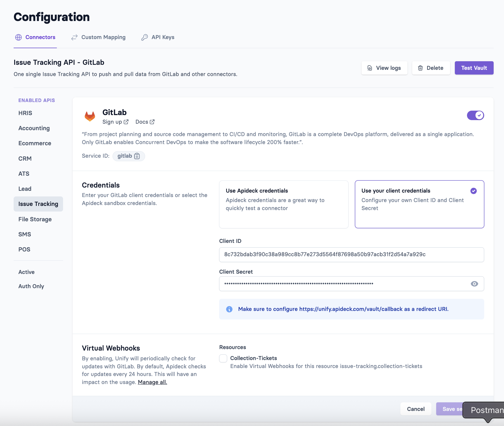The image size is (504, 426).
Task: Click the arrows icon beside Custom Mapping
Action: pos(74,37)
